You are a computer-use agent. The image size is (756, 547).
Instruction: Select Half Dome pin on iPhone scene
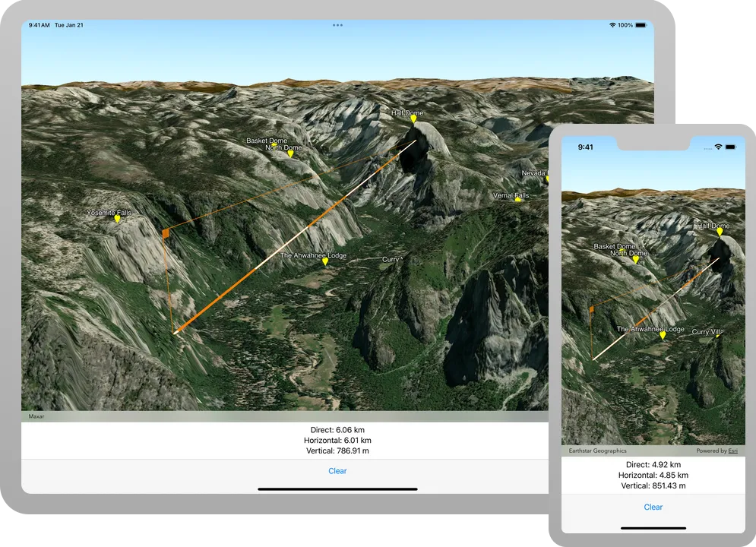tap(720, 232)
